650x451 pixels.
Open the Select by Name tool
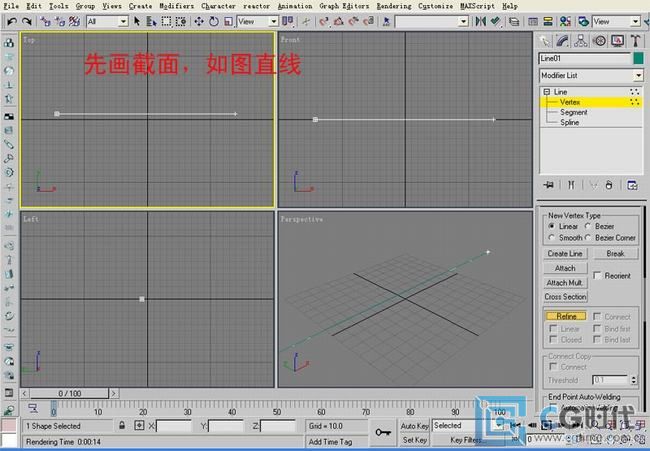[151, 21]
